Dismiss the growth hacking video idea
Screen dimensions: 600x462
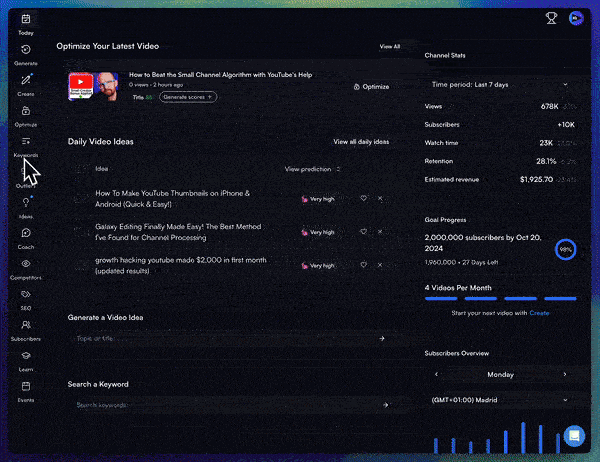point(380,265)
